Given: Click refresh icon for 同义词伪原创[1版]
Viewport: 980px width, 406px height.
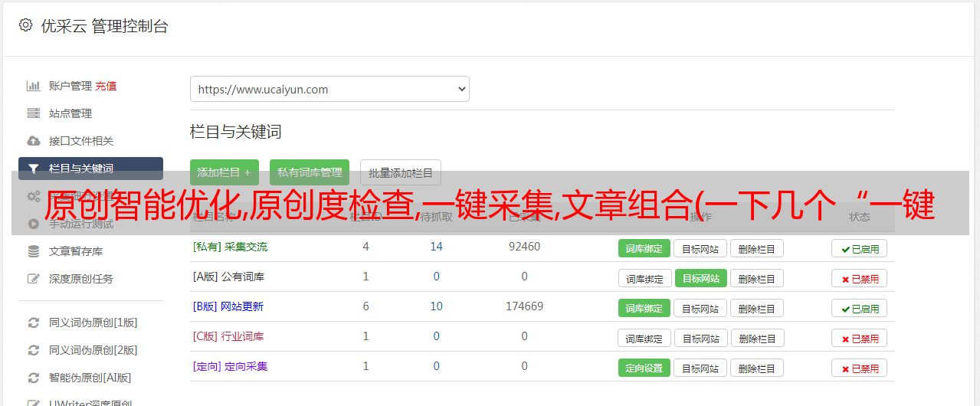Looking at the screenshot, I should pos(33,323).
